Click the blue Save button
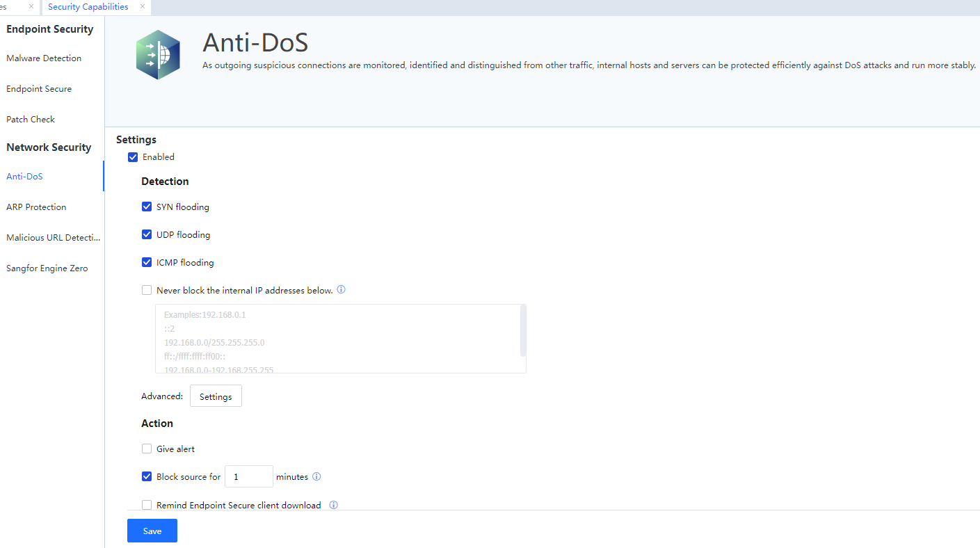The image size is (980, 548). [152, 531]
